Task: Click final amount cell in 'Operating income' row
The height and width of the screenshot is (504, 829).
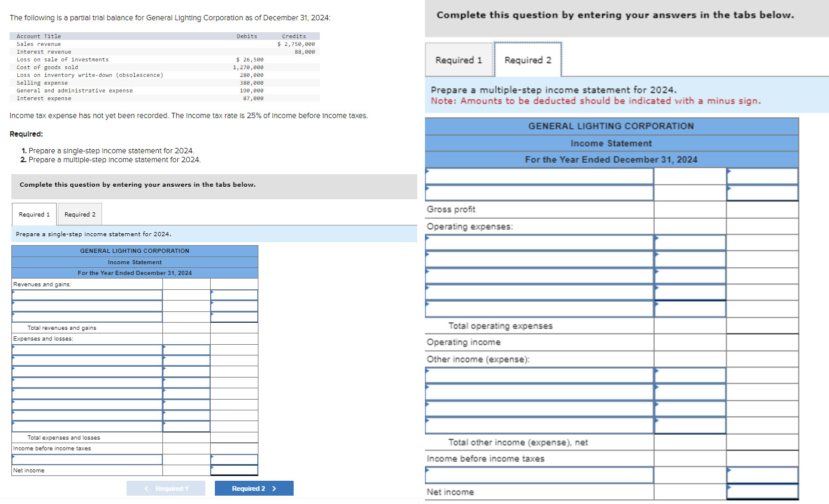Action: coord(762,342)
